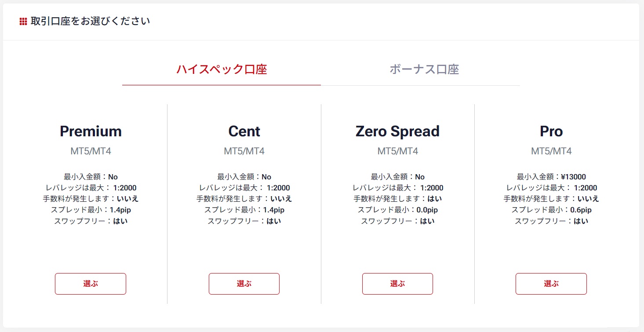Click the red grid icon beside the heading
This screenshot has height=332, width=644.
(23, 22)
